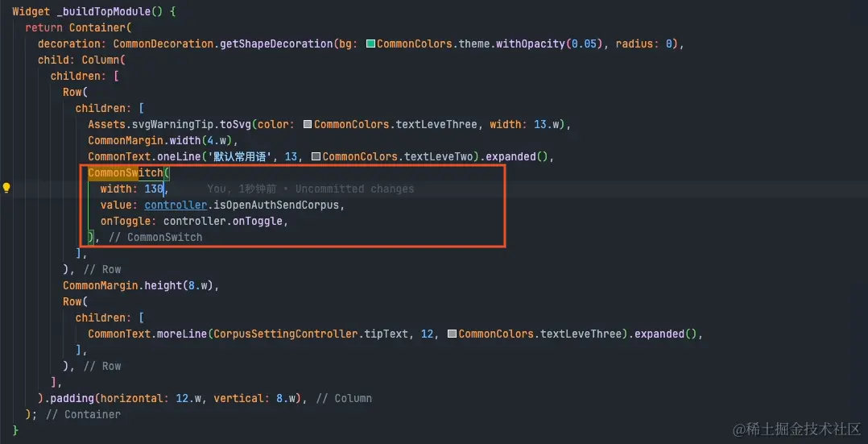Click the tipText property

point(387,334)
